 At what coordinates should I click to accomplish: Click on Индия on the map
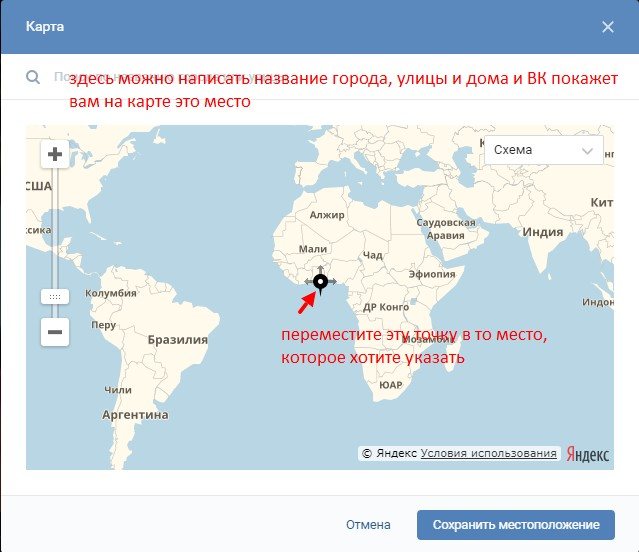click(543, 231)
